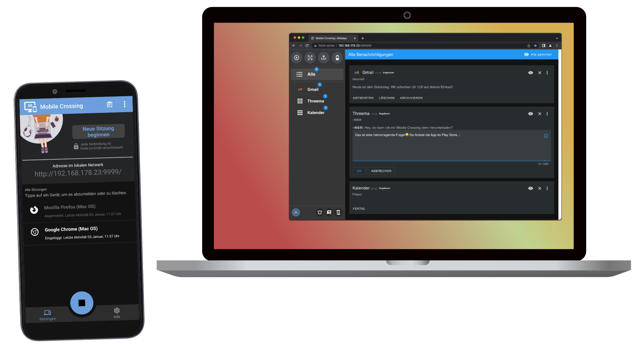This screenshot has height=349, width=644.
Task: Bookmark the page with the star icon
Action: point(535,46)
